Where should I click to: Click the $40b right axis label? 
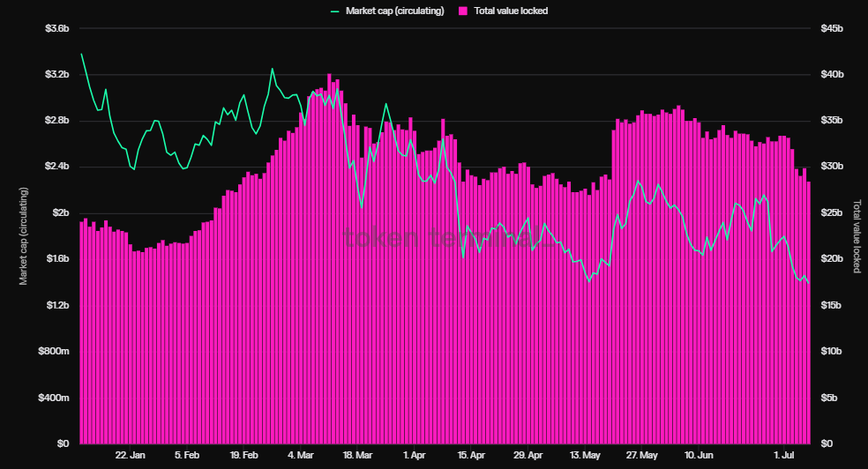point(832,74)
